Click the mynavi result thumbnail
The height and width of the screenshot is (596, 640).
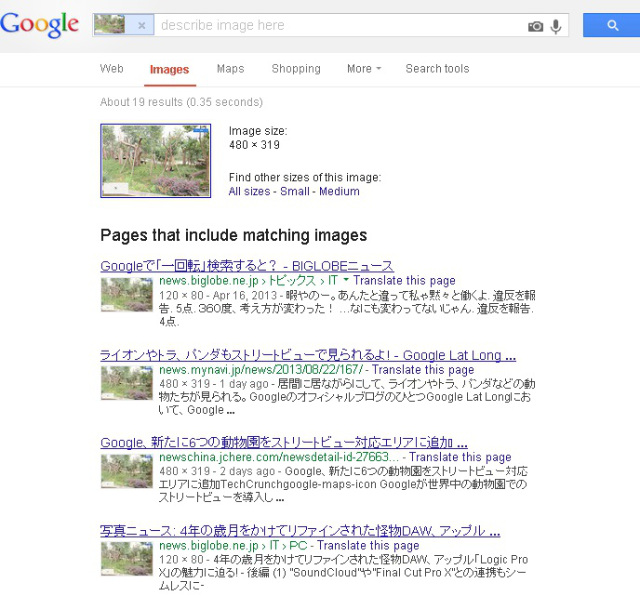127,383
